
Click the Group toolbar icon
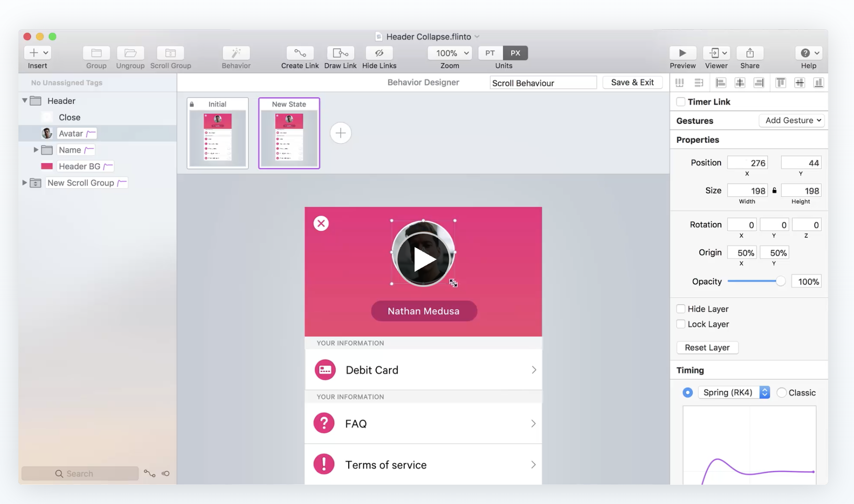point(96,53)
